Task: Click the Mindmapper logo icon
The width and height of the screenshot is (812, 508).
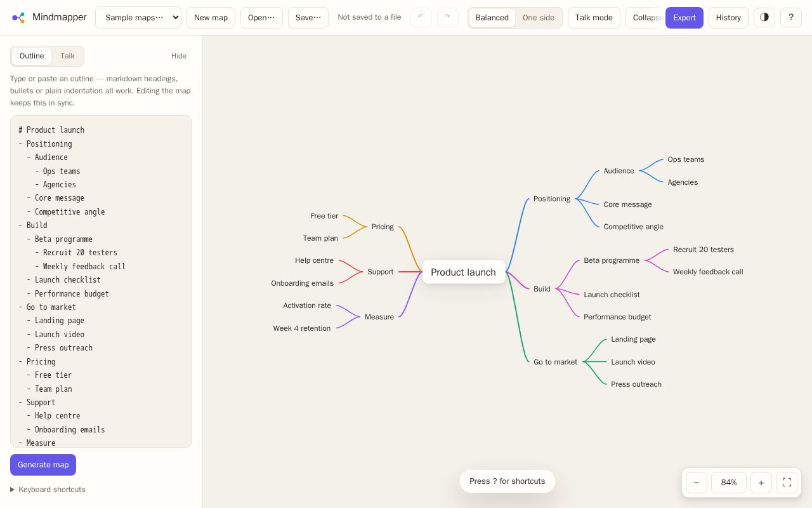Action: pyautogui.click(x=18, y=18)
